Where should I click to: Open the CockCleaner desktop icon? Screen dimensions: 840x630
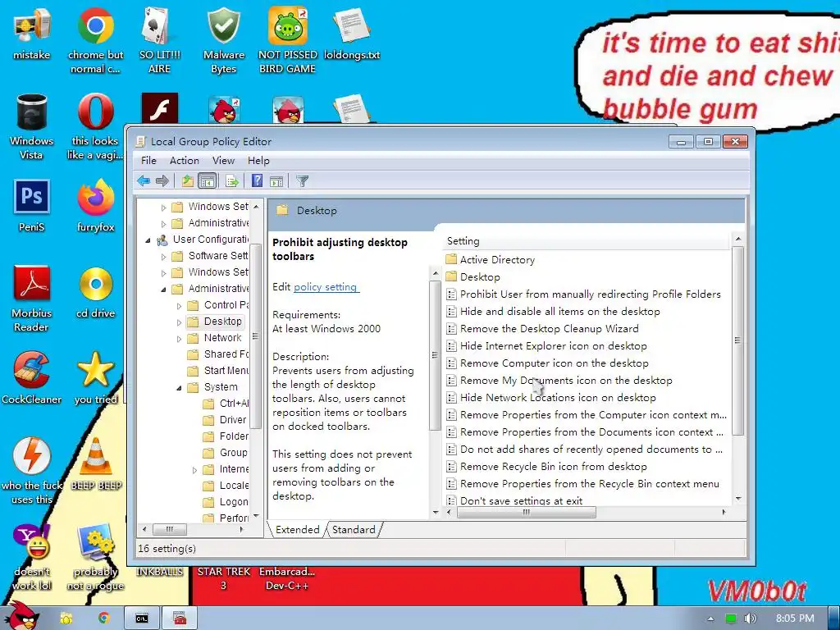coord(32,378)
